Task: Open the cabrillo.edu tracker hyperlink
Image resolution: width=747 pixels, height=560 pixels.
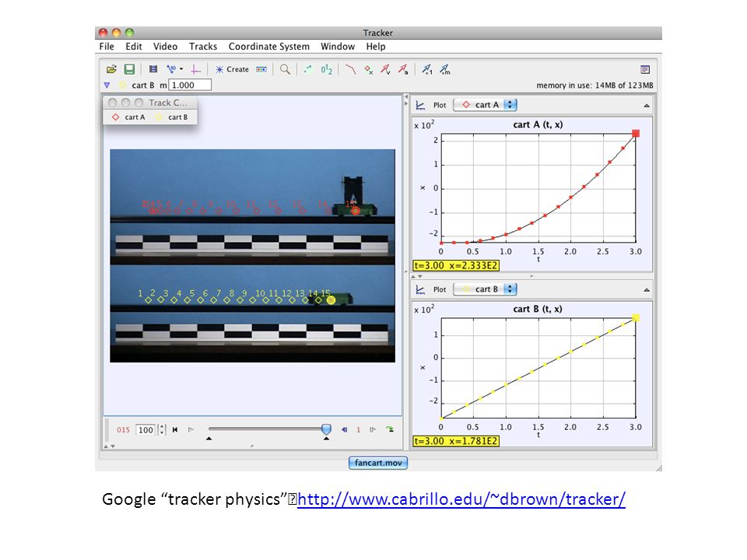Action: pyautogui.click(x=461, y=499)
